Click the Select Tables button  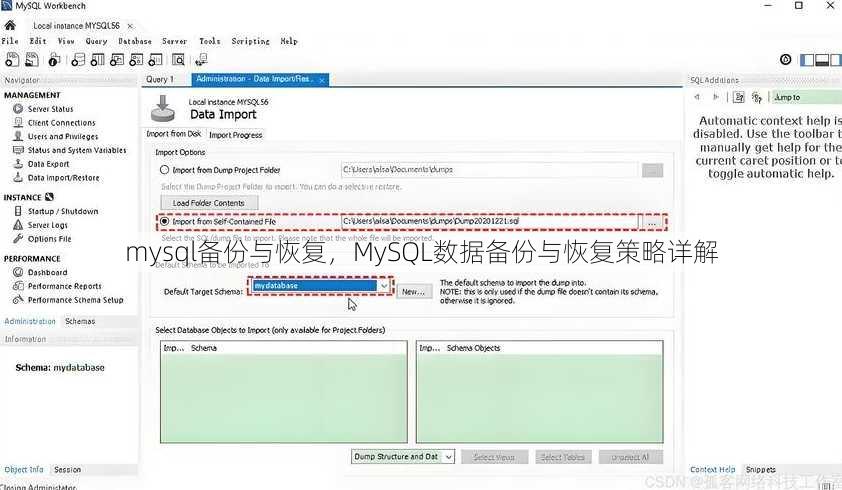pos(562,457)
